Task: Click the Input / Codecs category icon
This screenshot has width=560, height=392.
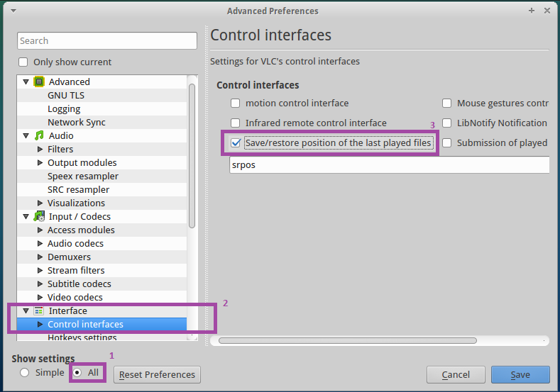Action: click(x=39, y=216)
